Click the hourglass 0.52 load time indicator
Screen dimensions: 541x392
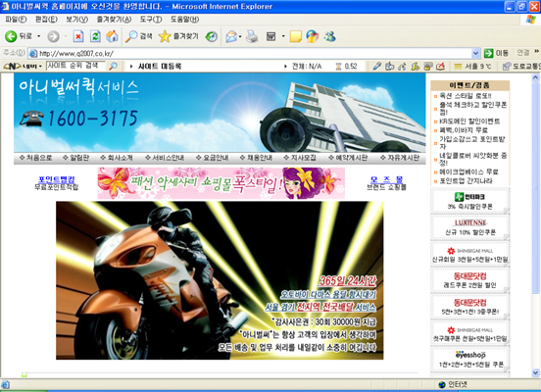point(346,67)
